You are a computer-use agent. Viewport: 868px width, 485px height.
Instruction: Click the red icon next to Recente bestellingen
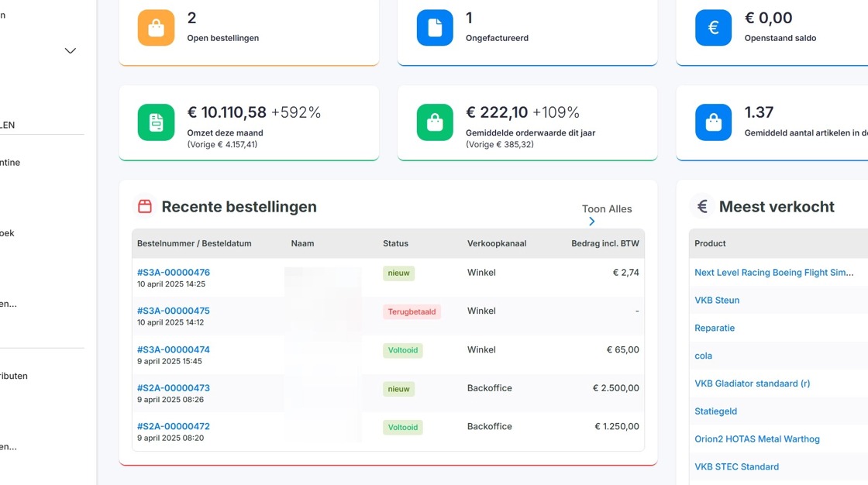point(144,207)
